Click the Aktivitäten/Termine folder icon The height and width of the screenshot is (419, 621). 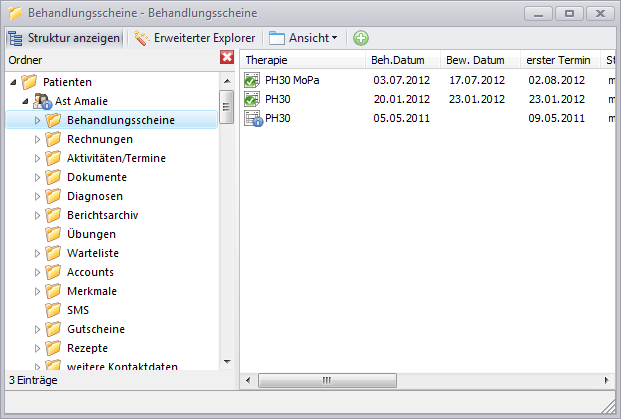[x=53, y=158]
